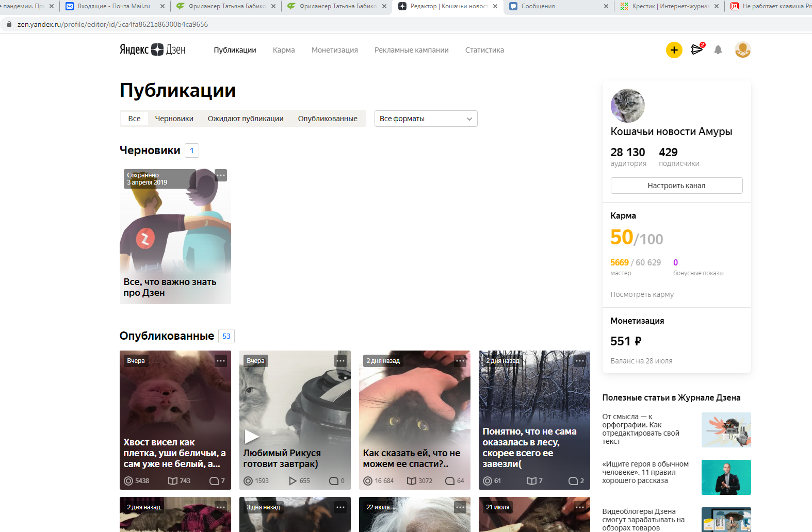Open three-dot menu on Любимый Рикуся card
812x532 pixels.
(x=340, y=361)
